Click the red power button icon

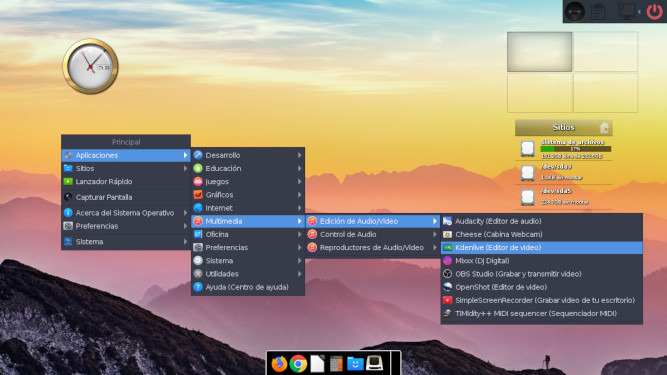click(x=655, y=11)
